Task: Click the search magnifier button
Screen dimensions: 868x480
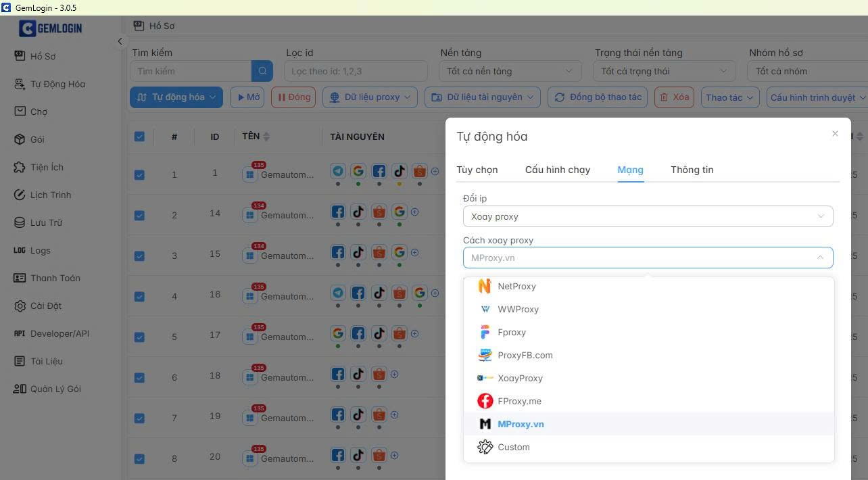Action: point(262,71)
